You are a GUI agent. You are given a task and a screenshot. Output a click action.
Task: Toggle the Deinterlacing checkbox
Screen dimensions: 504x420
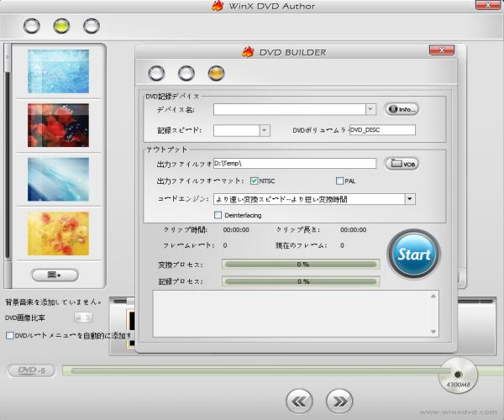(218, 215)
